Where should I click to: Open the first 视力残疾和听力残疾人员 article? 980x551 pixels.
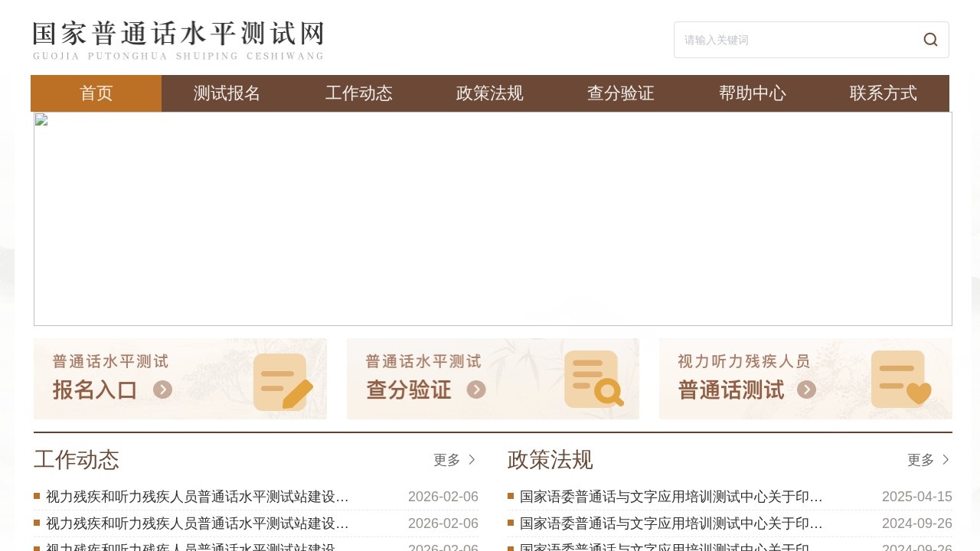[x=197, y=496]
